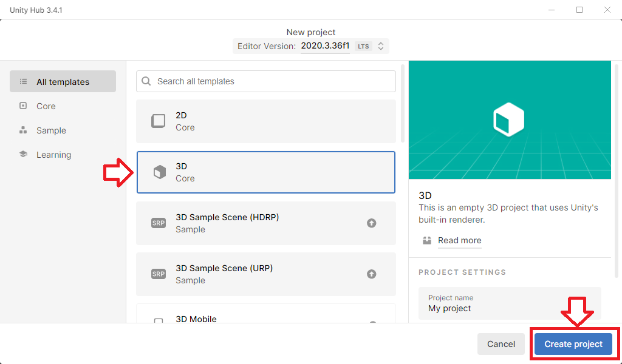This screenshot has height=364, width=622.
Task: Click the 3D template preview image
Action: pyautogui.click(x=510, y=120)
